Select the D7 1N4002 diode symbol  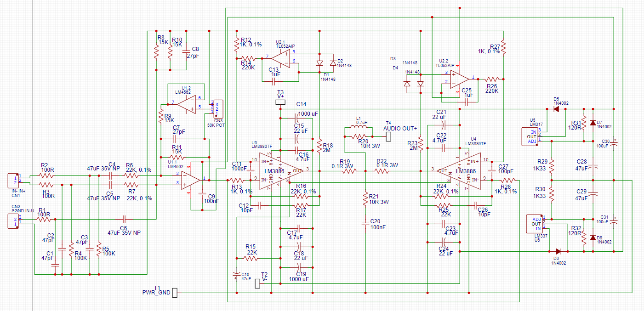click(x=593, y=123)
